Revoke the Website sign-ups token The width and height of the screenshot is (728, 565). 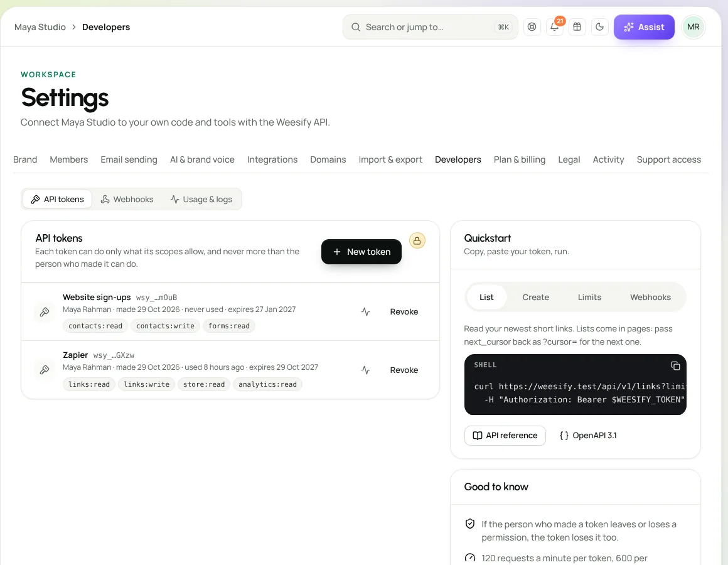pos(404,312)
